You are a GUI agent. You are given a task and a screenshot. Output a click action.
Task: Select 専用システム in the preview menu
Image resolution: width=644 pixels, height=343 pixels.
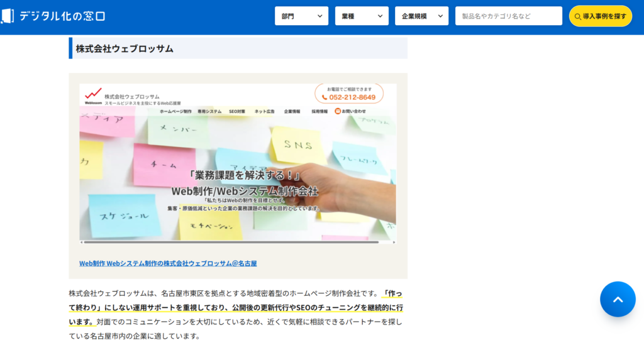click(209, 111)
